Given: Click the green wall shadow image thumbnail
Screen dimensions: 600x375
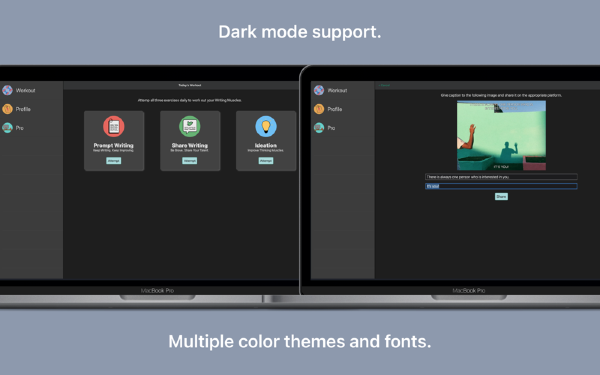Looking at the screenshot, I should 501,135.
